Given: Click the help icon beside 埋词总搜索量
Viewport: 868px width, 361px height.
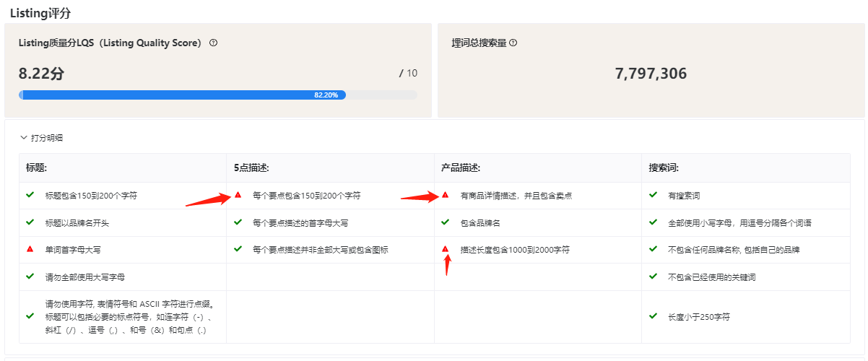Looking at the screenshot, I should coord(513,43).
